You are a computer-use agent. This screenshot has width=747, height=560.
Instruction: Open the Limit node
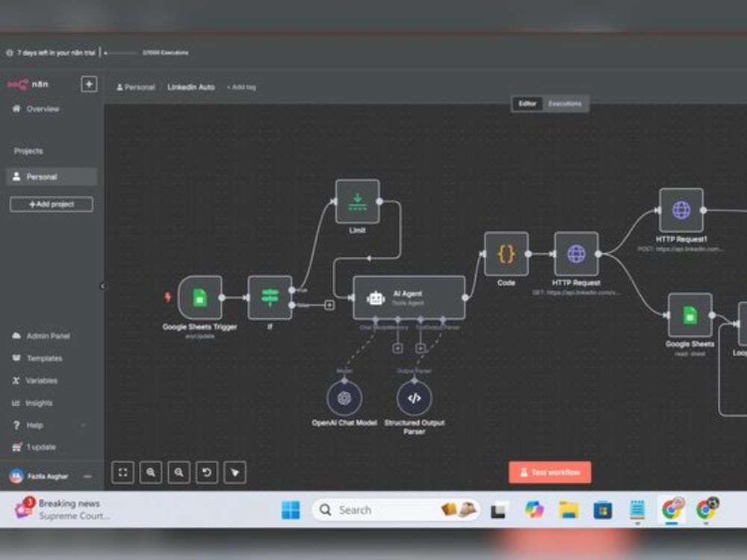coord(357,202)
